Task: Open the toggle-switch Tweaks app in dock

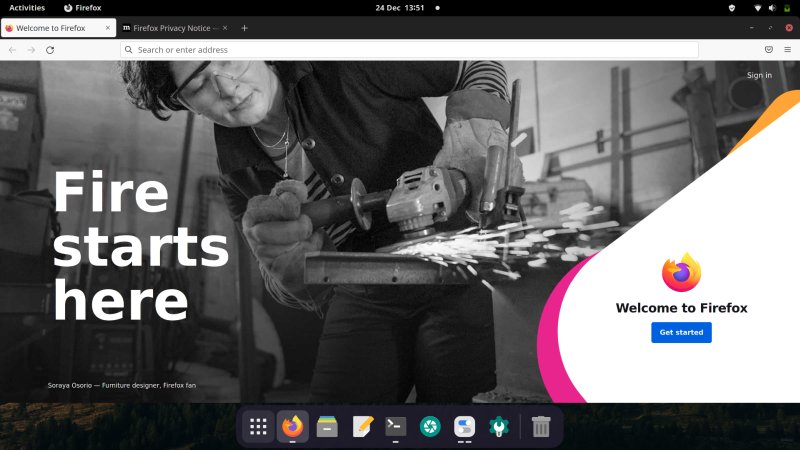Action: tap(464, 427)
